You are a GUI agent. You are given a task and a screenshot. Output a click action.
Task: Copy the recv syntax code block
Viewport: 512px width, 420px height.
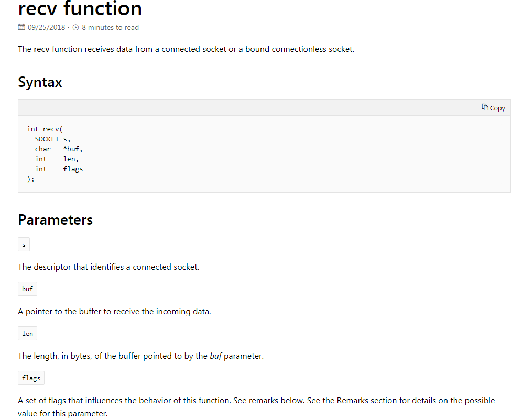[493, 108]
